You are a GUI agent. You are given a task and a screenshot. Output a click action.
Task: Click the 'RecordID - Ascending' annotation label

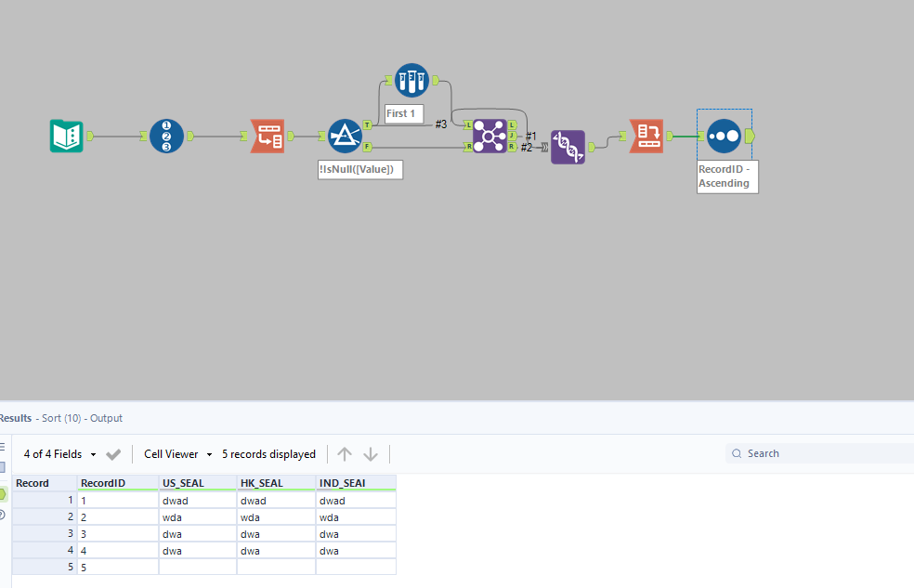point(727,176)
